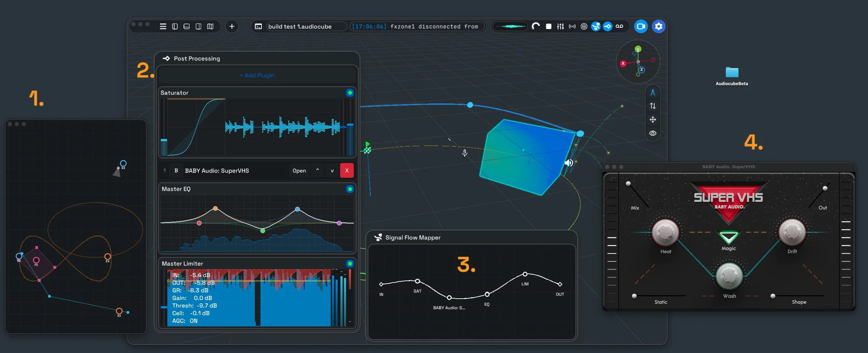Open the AudiocubeBeta folder on desktop
The width and height of the screenshot is (868, 353).
pyautogui.click(x=732, y=73)
